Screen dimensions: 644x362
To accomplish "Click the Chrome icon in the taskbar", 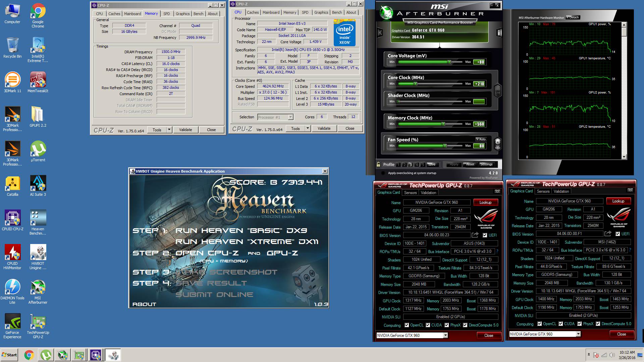I will [x=29, y=355].
